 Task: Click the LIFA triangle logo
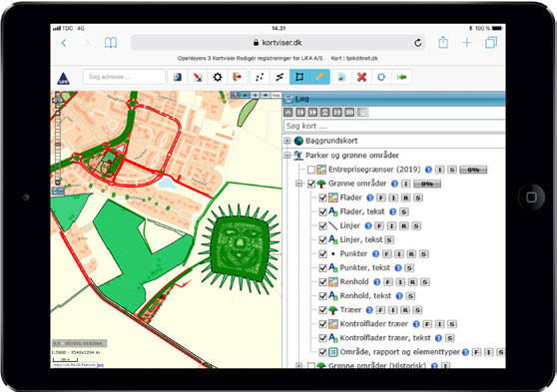click(x=63, y=78)
